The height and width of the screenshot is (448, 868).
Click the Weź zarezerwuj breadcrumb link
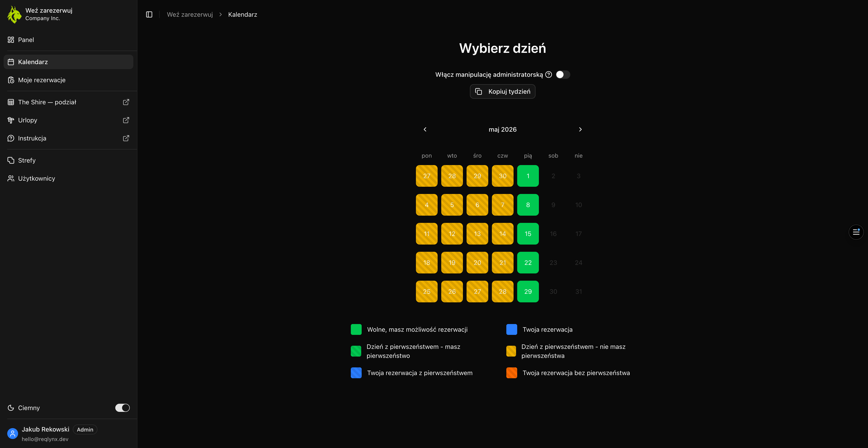[x=190, y=14]
